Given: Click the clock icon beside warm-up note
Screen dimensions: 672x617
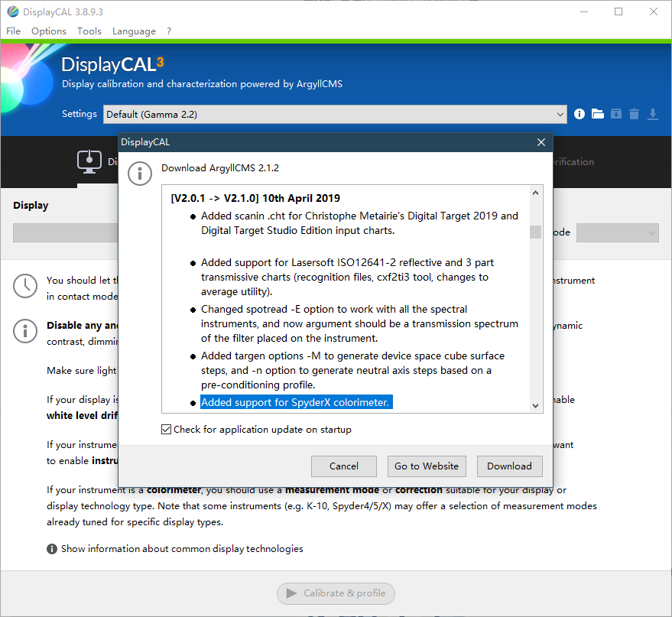Looking at the screenshot, I should point(25,286).
